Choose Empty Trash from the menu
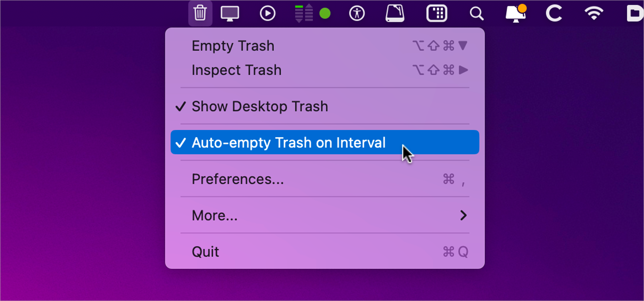The height and width of the screenshot is (301, 644). [x=325, y=46]
